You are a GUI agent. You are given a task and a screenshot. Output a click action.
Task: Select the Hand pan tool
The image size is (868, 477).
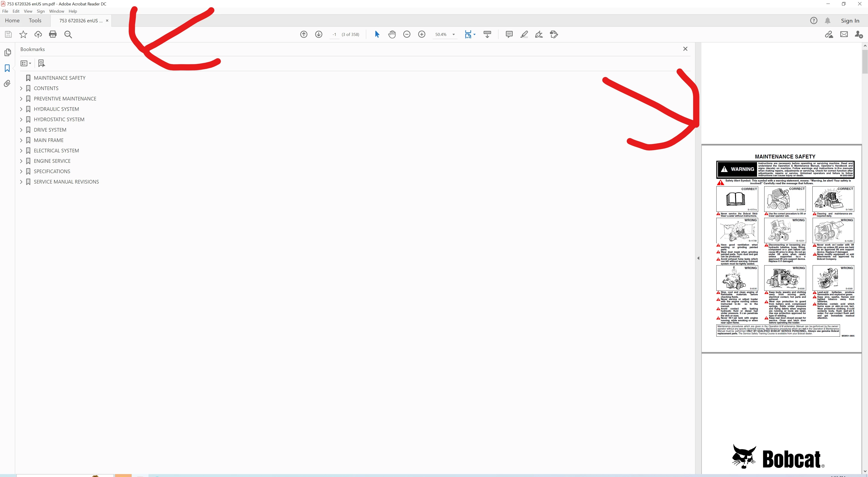point(392,34)
